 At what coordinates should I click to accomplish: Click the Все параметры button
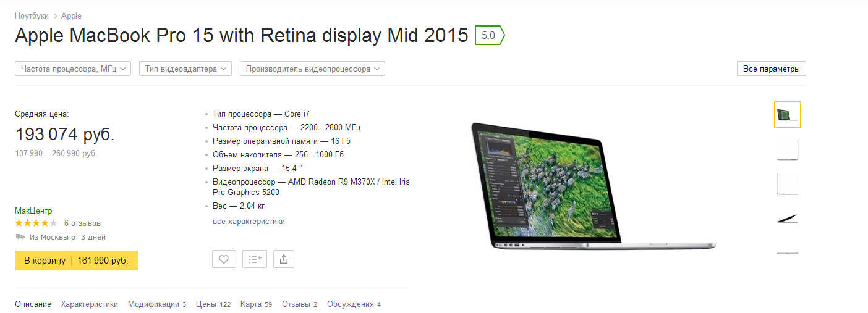[772, 69]
